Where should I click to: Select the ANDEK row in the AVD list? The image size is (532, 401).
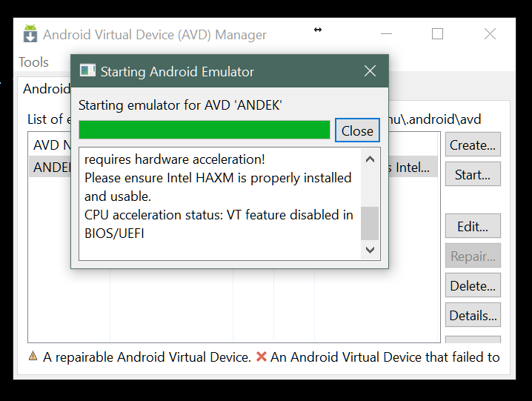click(50, 168)
